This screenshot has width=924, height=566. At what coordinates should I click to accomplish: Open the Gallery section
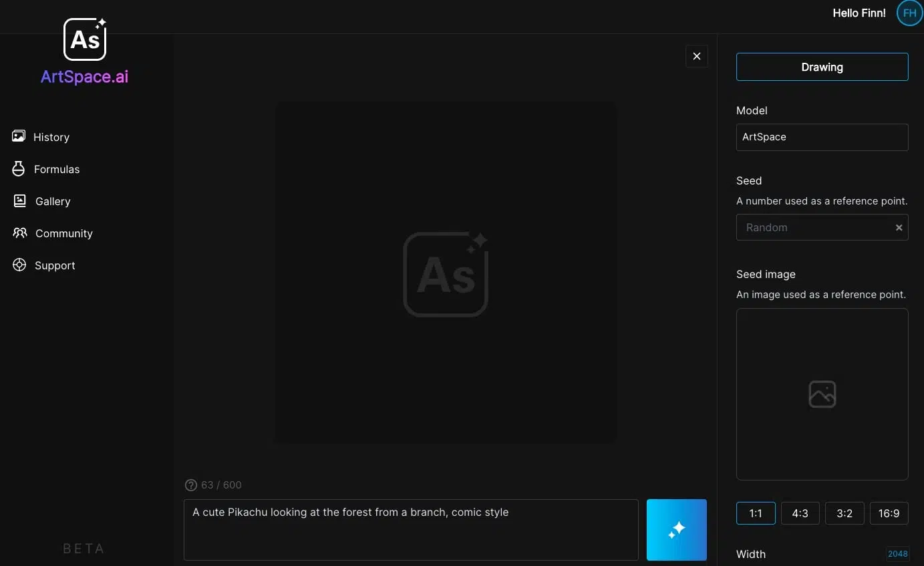click(52, 201)
